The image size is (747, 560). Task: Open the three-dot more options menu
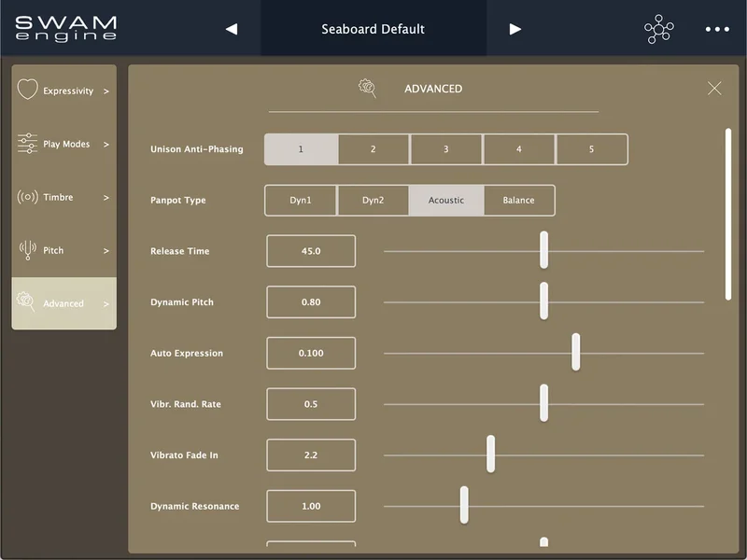click(717, 29)
